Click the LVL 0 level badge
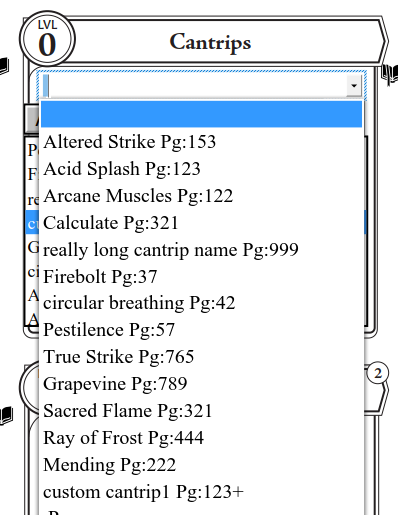This screenshot has width=398, height=515. click(x=47, y=39)
